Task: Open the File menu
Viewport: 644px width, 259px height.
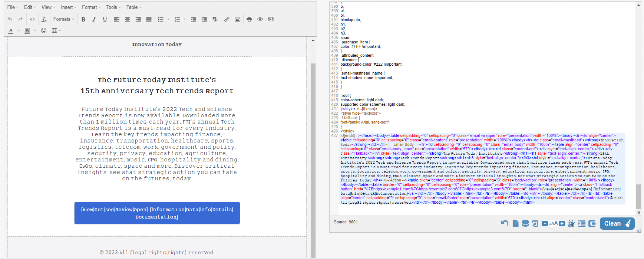Action: pyautogui.click(x=13, y=7)
